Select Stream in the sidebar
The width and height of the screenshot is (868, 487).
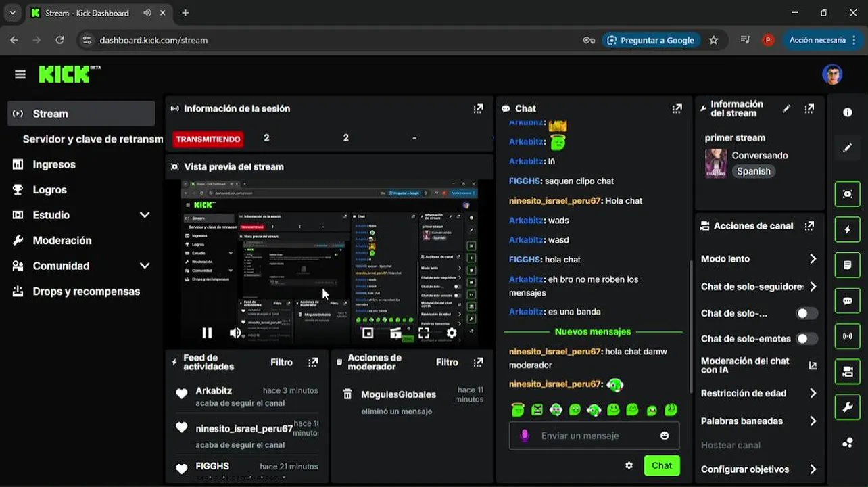[x=81, y=114]
